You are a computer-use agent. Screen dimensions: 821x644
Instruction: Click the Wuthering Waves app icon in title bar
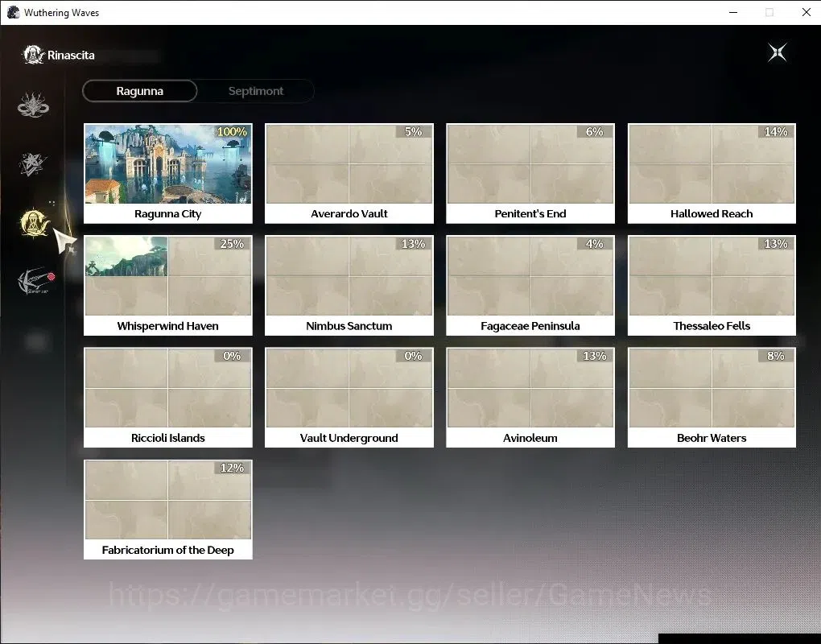13,12
